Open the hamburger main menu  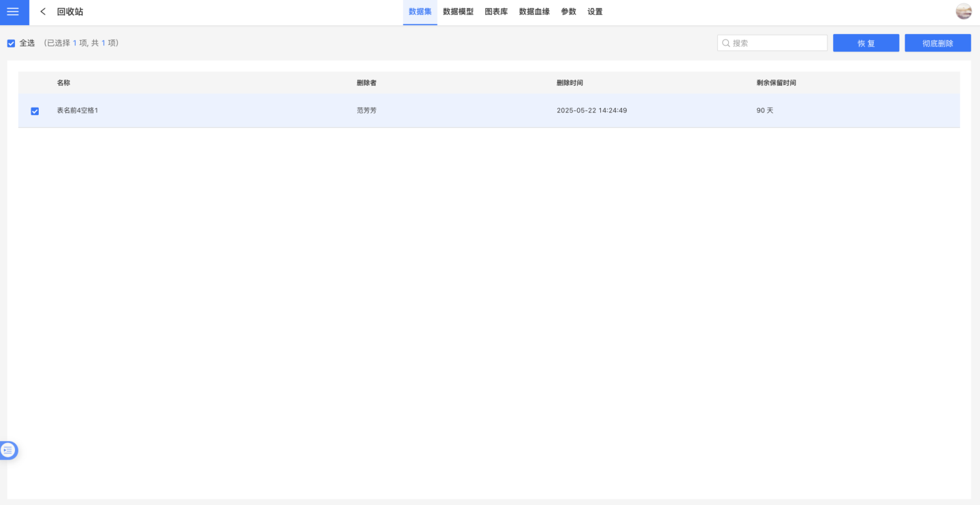13,12
